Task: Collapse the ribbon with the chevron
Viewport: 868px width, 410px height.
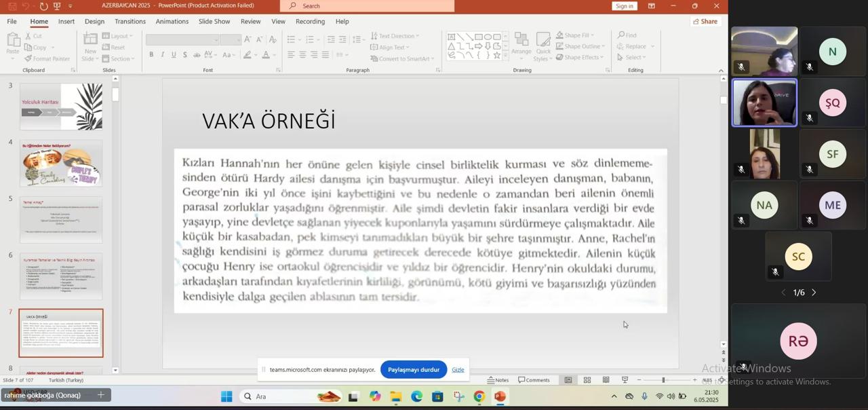Action: tap(721, 70)
